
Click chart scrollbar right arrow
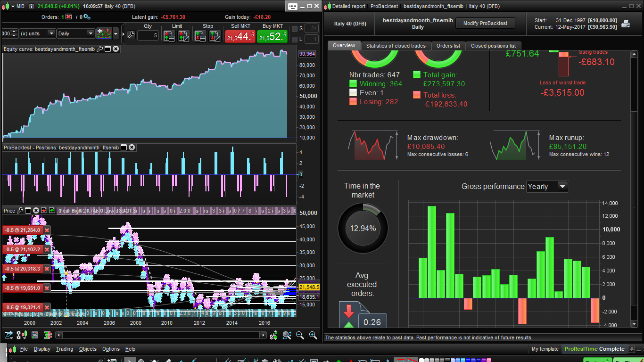click(x=264, y=335)
